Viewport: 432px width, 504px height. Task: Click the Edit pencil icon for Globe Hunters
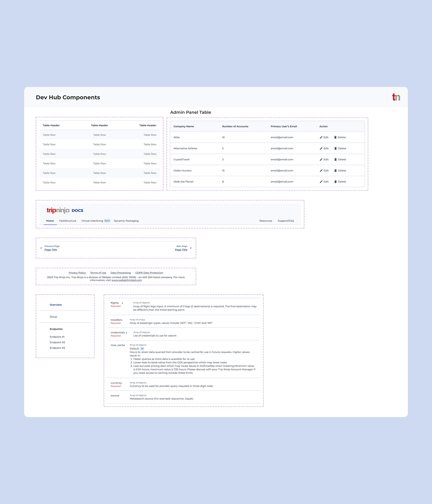click(x=321, y=170)
